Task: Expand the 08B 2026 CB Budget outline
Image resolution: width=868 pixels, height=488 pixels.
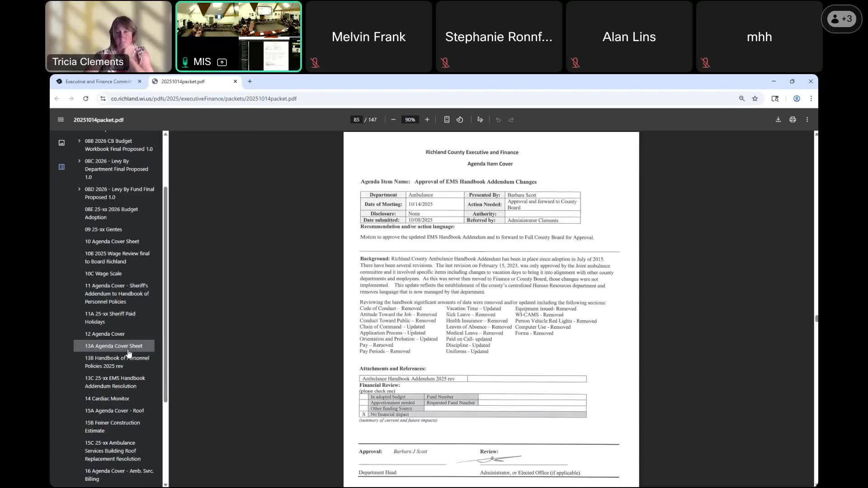Action: click(79, 141)
